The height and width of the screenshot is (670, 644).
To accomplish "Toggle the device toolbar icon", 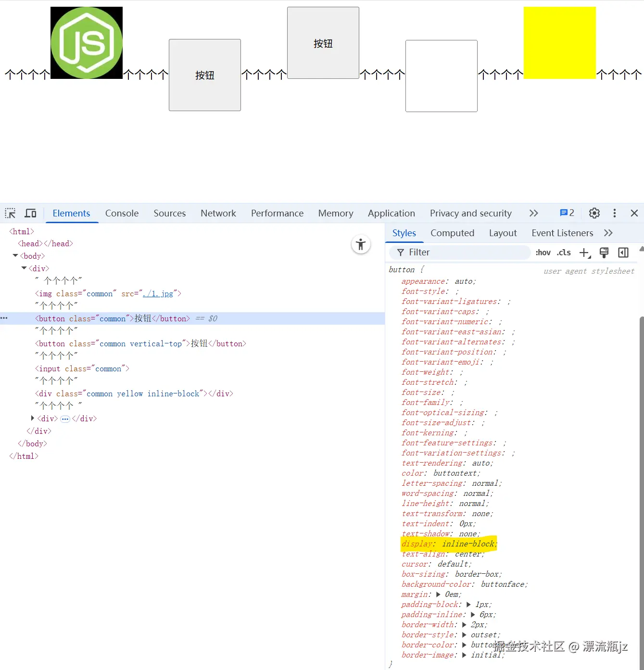I will coord(31,213).
